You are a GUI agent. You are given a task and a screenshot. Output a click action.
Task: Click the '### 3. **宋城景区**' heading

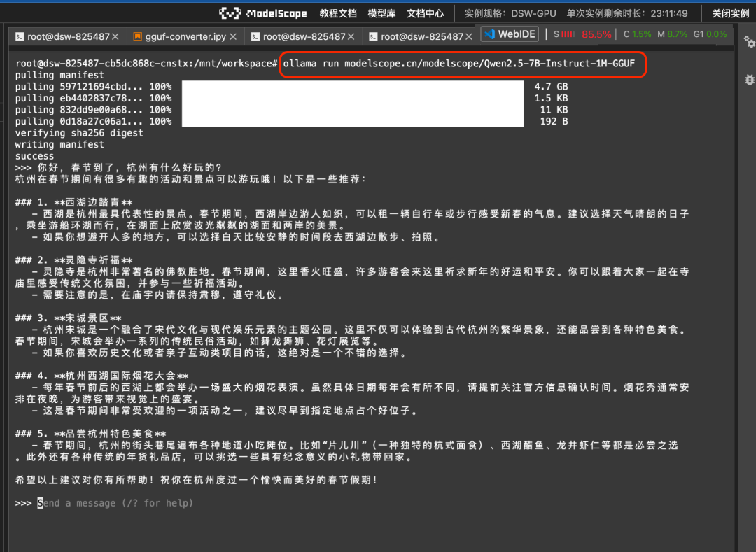tap(68, 318)
